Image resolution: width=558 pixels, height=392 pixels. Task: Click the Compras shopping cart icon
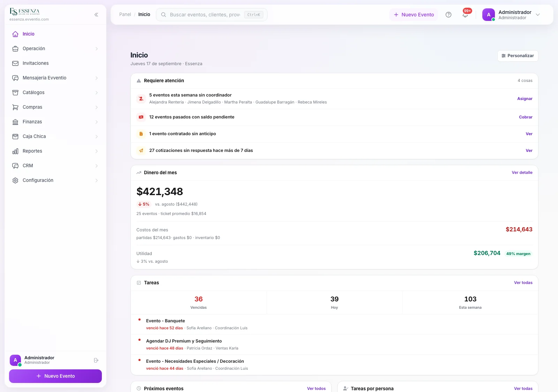(15, 107)
